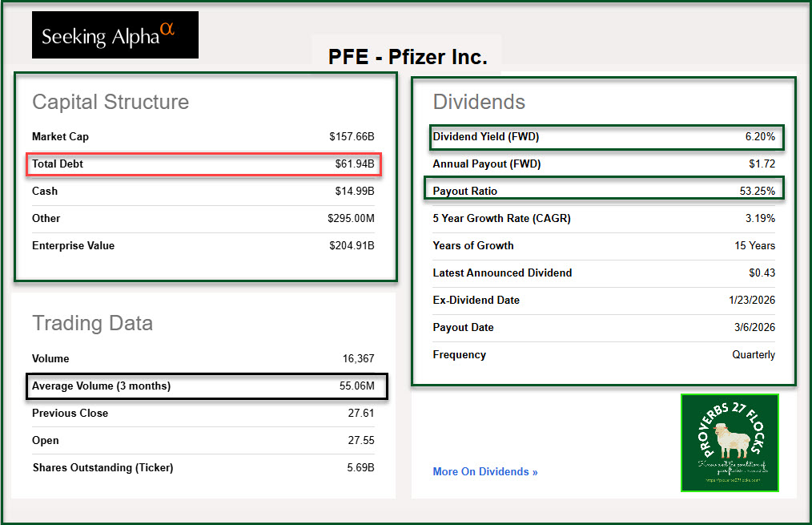The height and width of the screenshot is (525, 812).
Task: Click the Latest Announced Dividend label
Action: tap(502, 273)
